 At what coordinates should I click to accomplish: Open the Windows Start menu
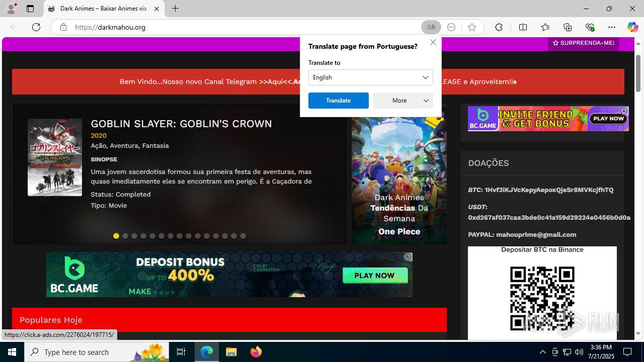point(12,352)
